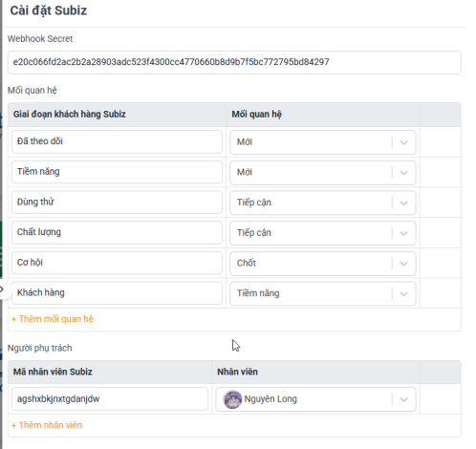Open the Nhân viên employee selector
This screenshot has width=476, height=449.
[x=315, y=399]
